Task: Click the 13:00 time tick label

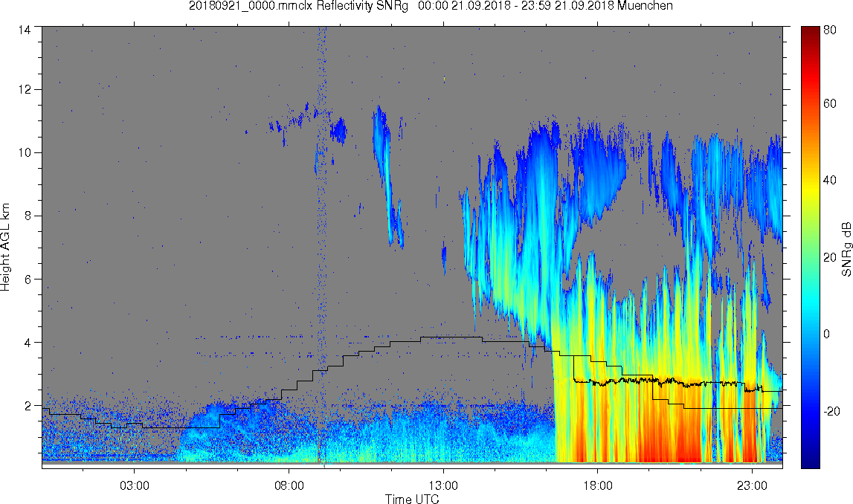Action: (442, 485)
